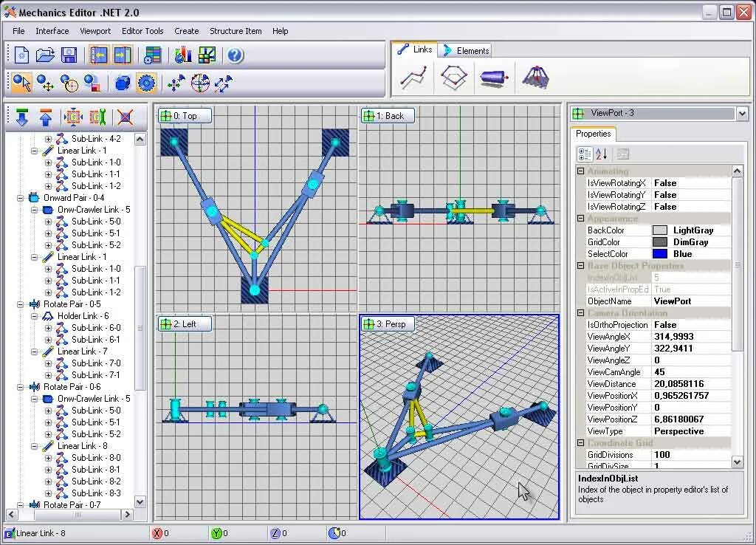Click the New document toolbar icon
756x545 pixels.
[21, 55]
